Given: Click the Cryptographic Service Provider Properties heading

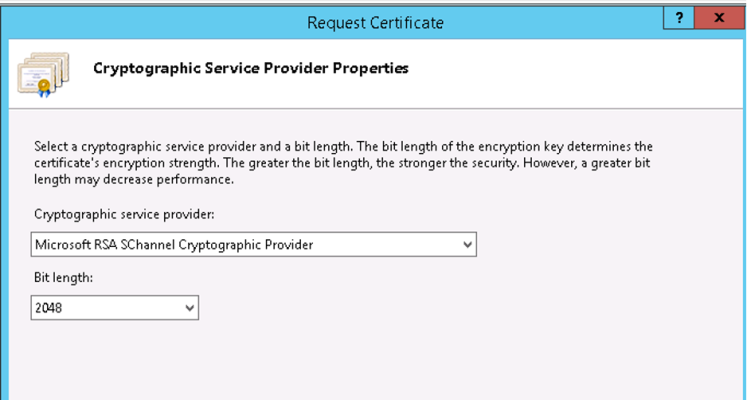Looking at the screenshot, I should [251, 69].
